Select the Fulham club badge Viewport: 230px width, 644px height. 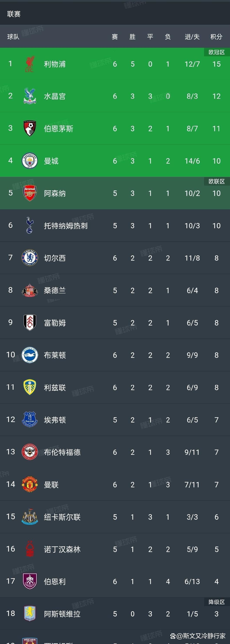[x=30, y=323]
